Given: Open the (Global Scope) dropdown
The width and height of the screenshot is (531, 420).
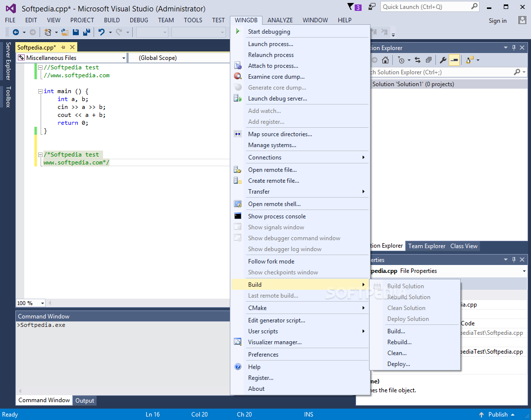Looking at the screenshot, I should [x=180, y=58].
